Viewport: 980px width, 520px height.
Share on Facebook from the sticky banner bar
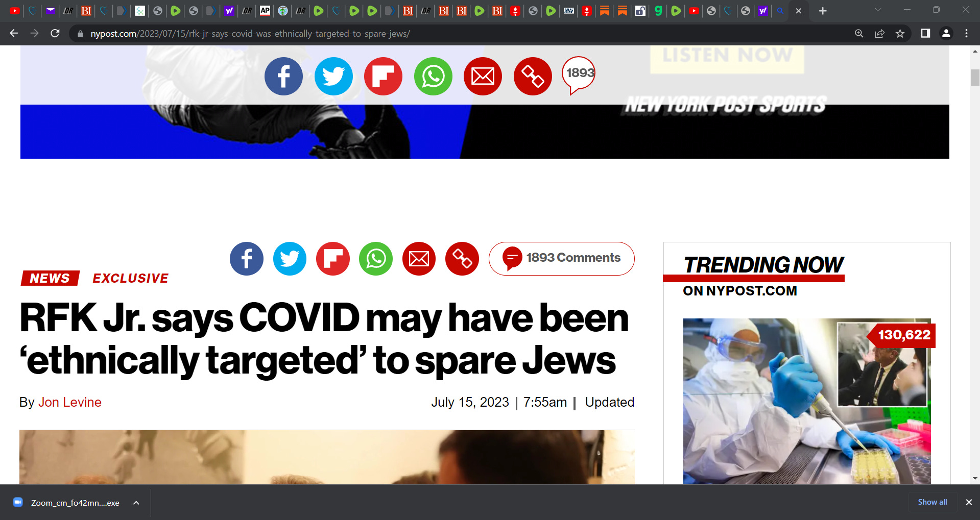point(283,77)
